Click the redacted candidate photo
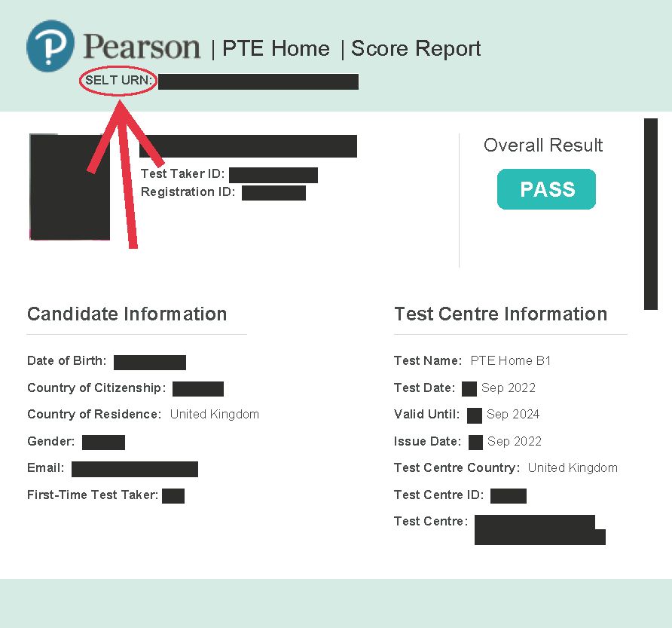 click(70, 187)
